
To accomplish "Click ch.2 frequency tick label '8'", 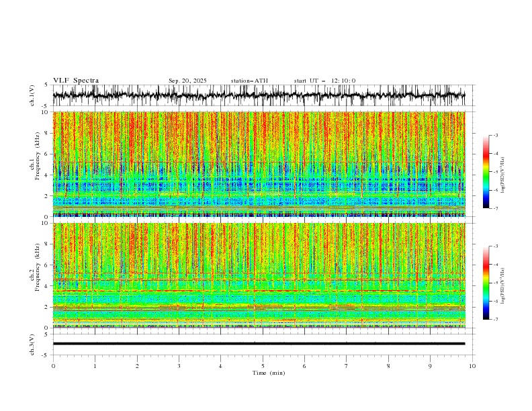I will click(x=48, y=244).
